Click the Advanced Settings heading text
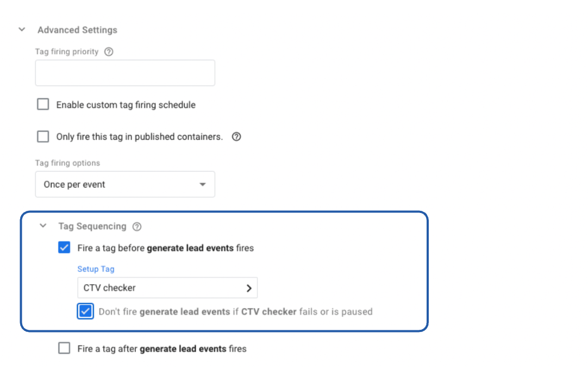588x370 pixels. [77, 30]
